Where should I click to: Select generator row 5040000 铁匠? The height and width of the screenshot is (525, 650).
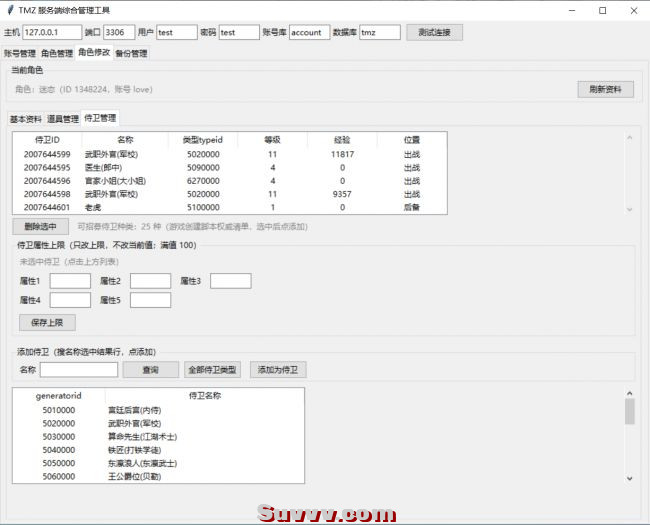click(158, 450)
